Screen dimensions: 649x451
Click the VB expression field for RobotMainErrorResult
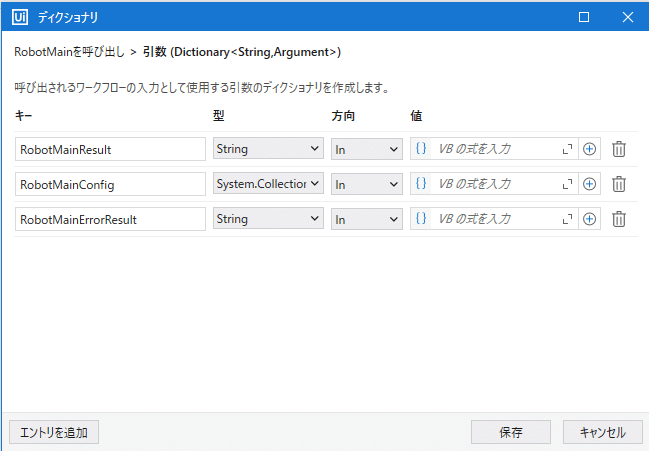[495, 219]
